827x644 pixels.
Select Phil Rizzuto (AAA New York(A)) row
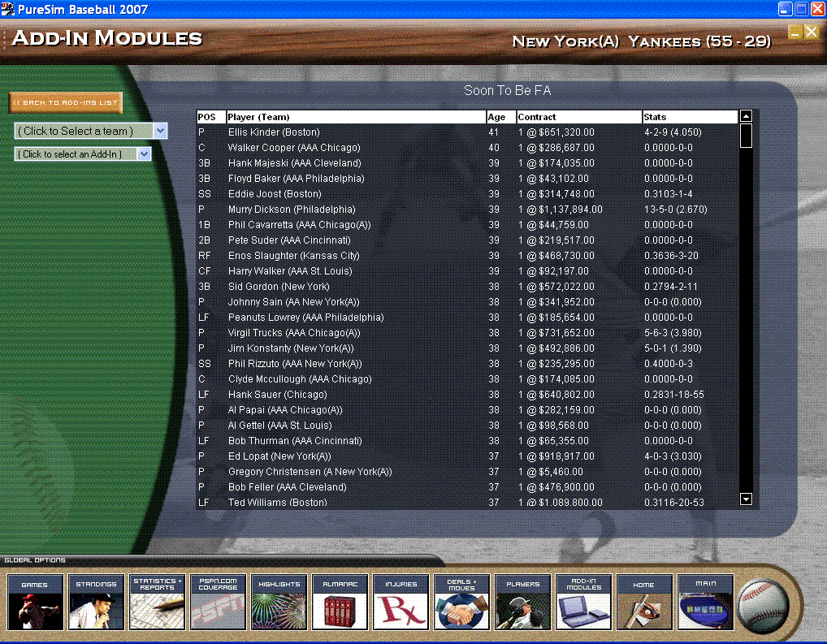(x=467, y=364)
